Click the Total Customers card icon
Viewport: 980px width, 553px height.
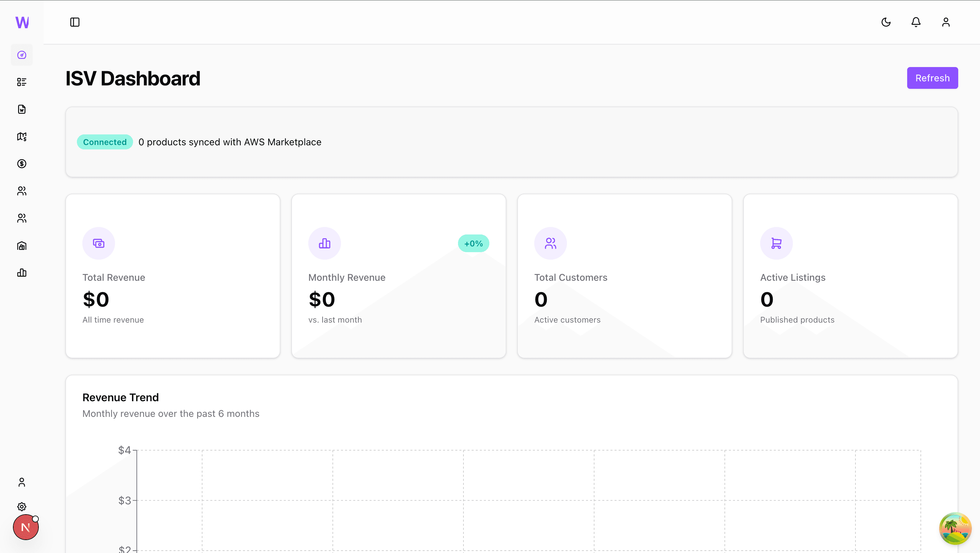pyautogui.click(x=551, y=243)
